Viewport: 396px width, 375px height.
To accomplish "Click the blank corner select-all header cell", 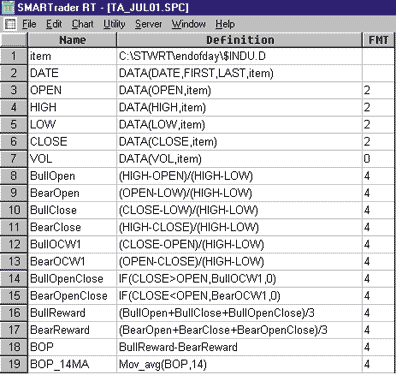I will pos(14,40).
